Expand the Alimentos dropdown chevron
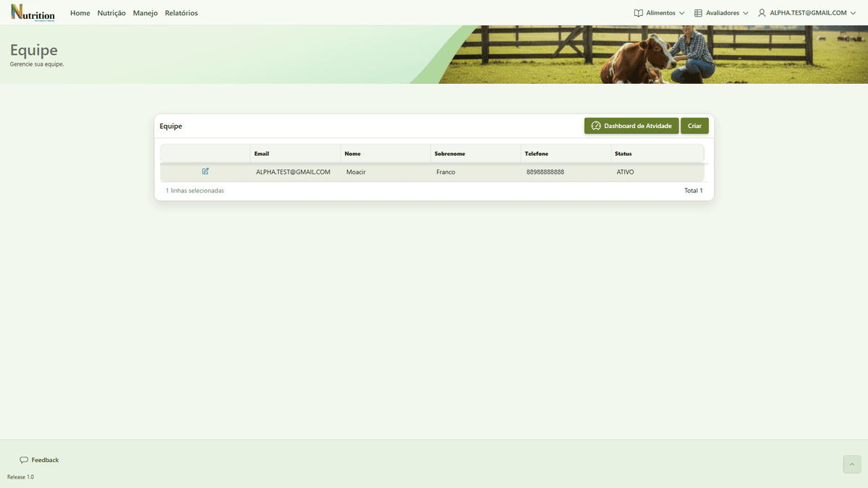Screen dimensions: 868x488 681,13
